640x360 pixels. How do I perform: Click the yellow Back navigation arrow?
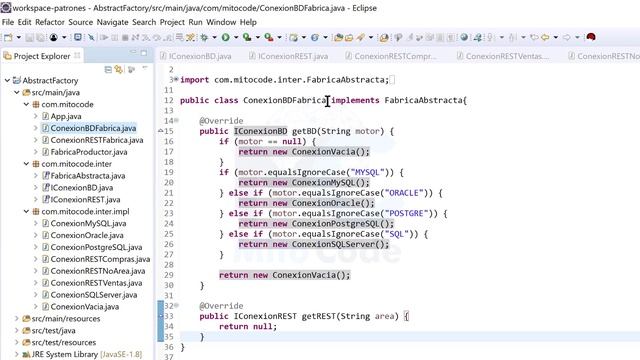click(x=545, y=38)
